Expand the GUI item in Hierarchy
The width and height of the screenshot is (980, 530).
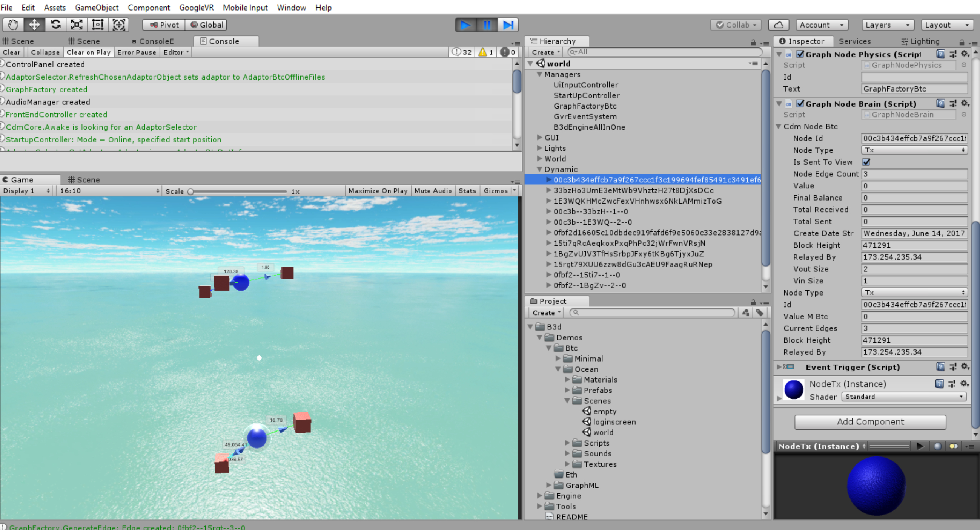pyautogui.click(x=539, y=137)
